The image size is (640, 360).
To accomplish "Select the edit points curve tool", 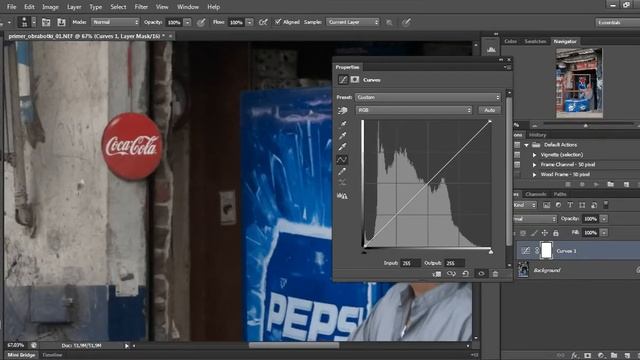I will coord(342,160).
